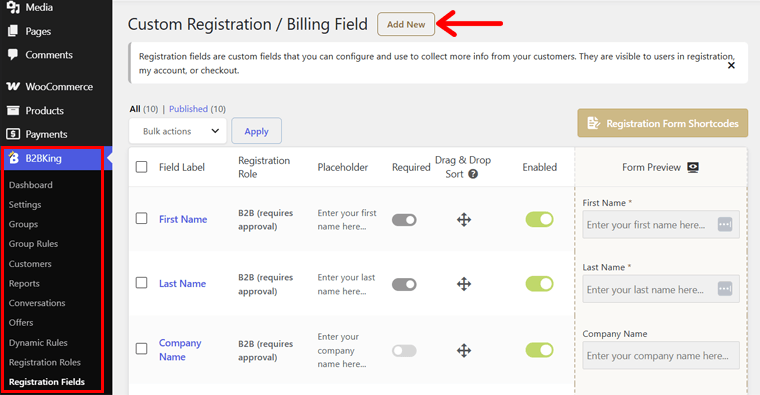This screenshot has width=760, height=395.
Task: Click the move handle for Last Name row
Action: 464,284
